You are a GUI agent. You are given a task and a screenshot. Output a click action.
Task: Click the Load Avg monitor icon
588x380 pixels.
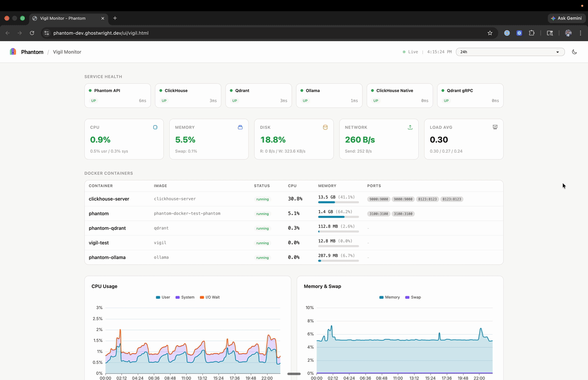click(x=495, y=127)
